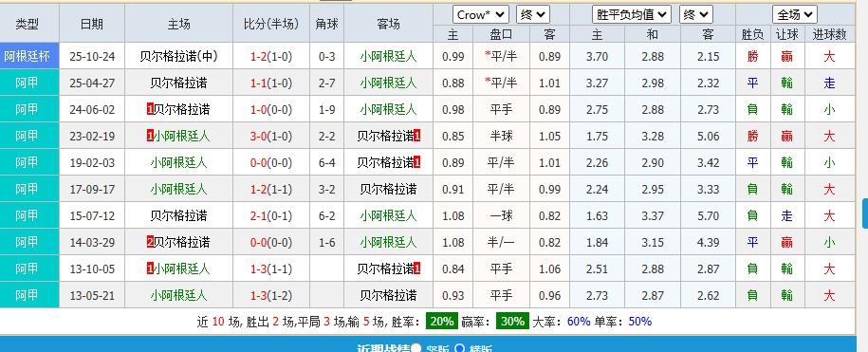Select the 横版 radio button
This screenshot has width=868, height=352.
tap(459, 349)
